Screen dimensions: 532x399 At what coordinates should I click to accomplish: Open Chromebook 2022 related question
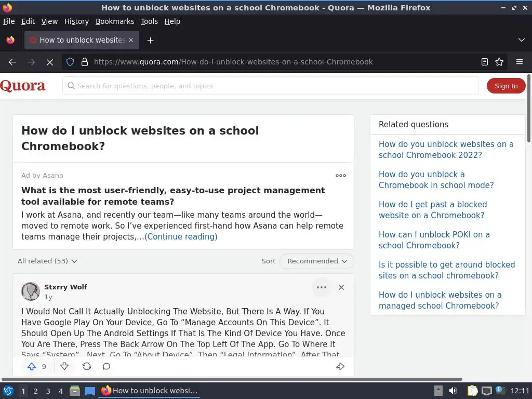446,150
